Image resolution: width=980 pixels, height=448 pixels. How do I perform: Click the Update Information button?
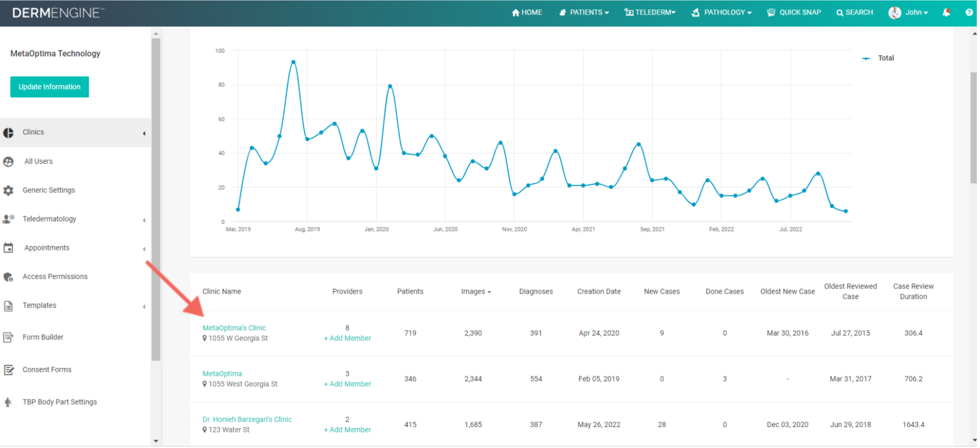click(x=50, y=87)
